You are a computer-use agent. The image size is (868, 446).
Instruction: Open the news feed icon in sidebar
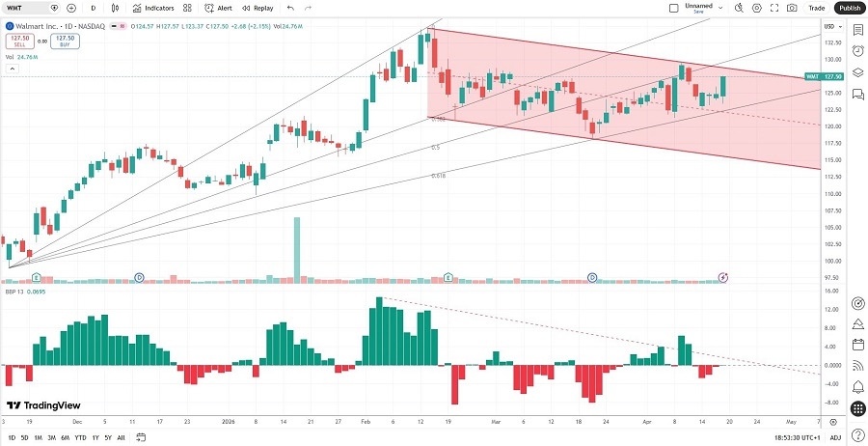click(x=858, y=365)
